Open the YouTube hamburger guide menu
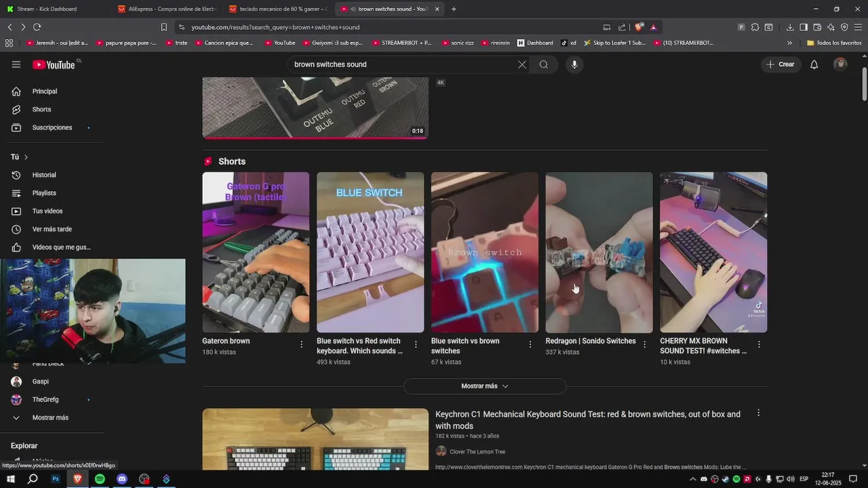 click(x=16, y=64)
